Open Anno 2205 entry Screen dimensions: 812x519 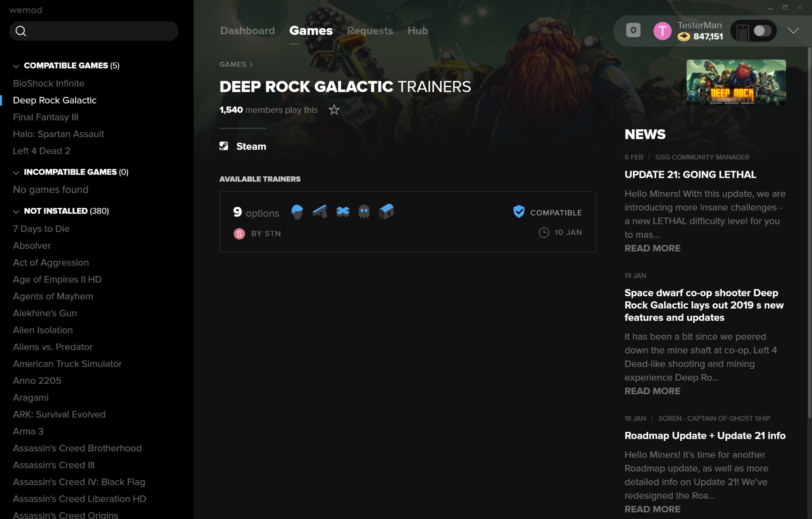coord(37,381)
